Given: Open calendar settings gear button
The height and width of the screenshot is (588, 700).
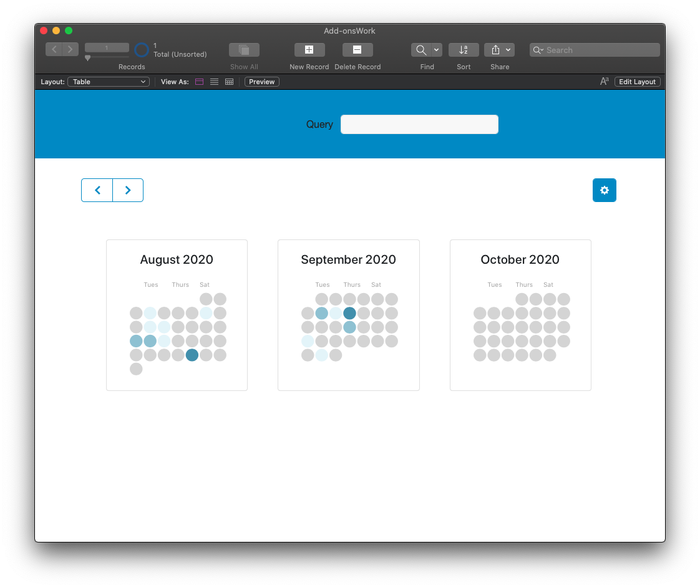Looking at the screenshot, I should 605,190.
